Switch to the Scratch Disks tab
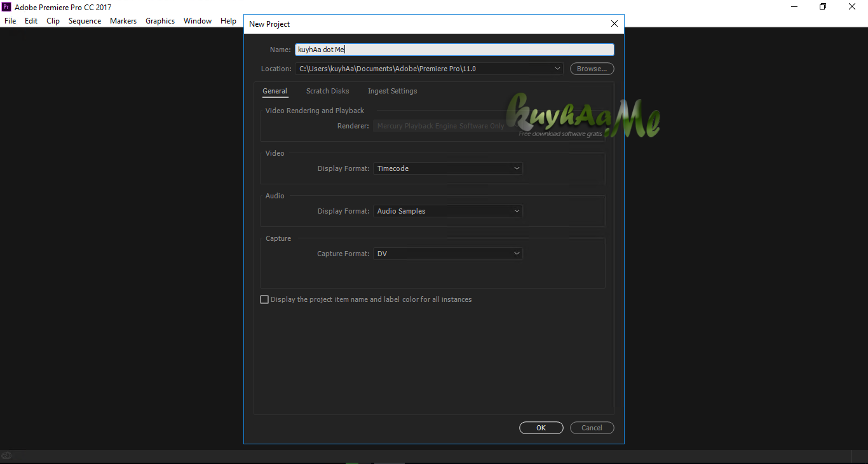This screenshot has width=868, height=464. pos(328,91)
